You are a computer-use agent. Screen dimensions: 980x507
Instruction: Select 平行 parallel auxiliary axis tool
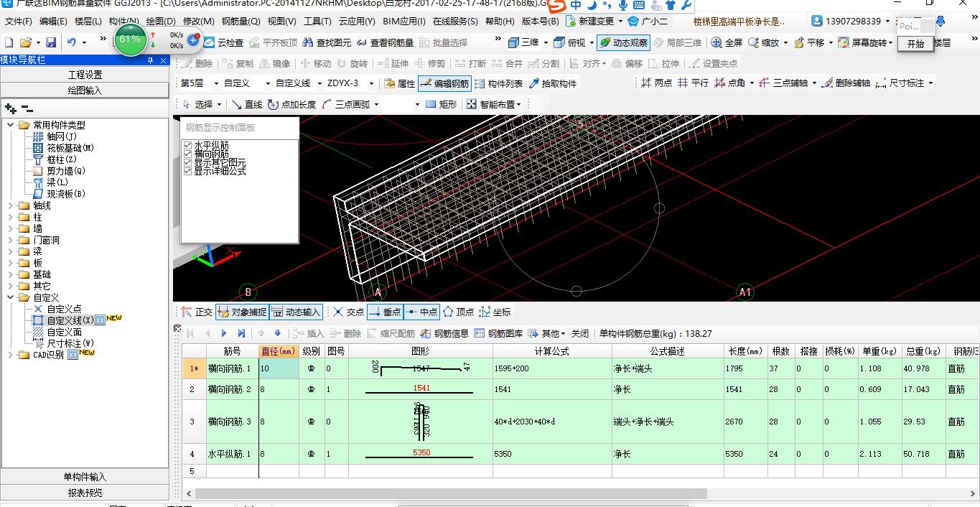(694, 83)
